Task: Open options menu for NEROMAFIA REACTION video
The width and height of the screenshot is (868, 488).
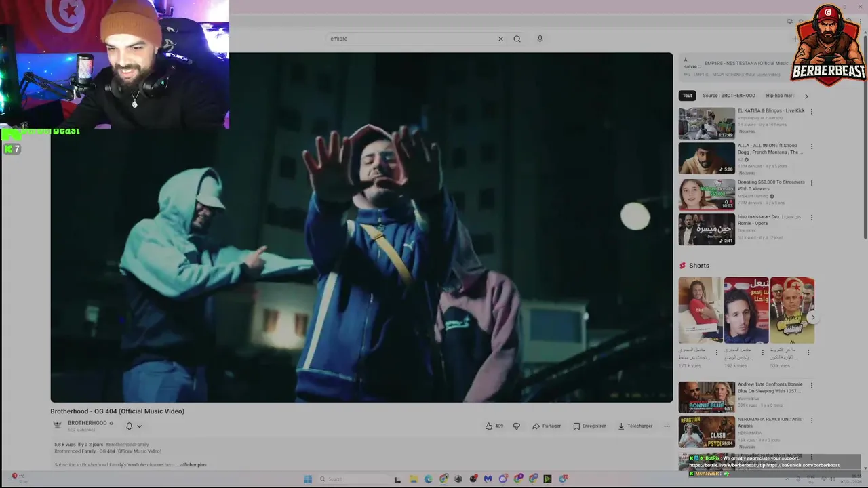Action: tap(812, 421)
